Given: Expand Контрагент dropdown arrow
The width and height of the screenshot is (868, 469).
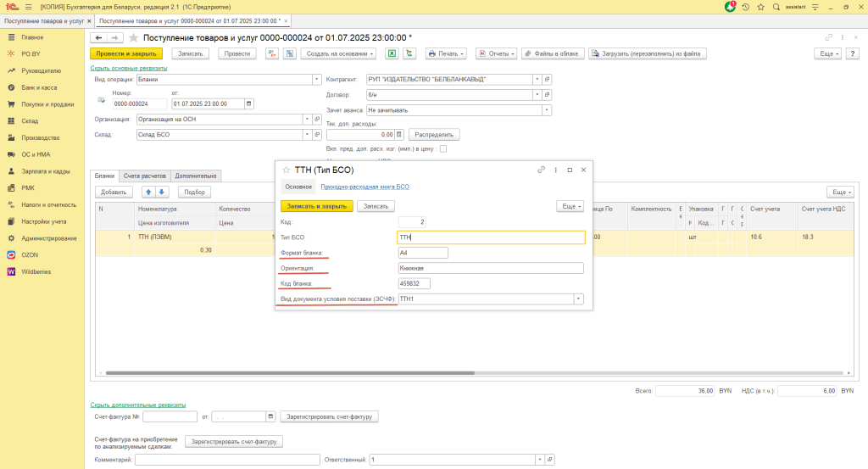Looking at the screenshot, I should [x=537, y=79].
